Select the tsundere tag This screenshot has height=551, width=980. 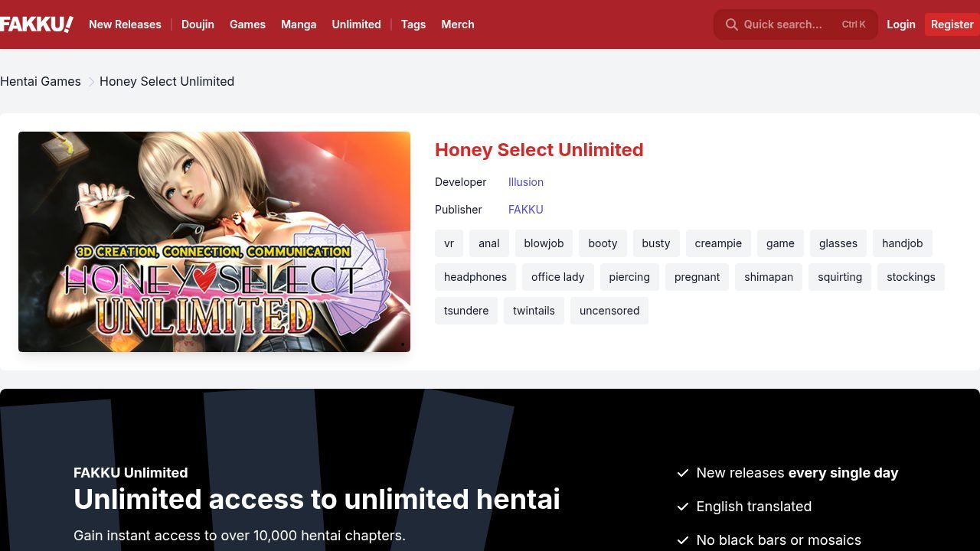pyautogui.click(x=466, y=311)
